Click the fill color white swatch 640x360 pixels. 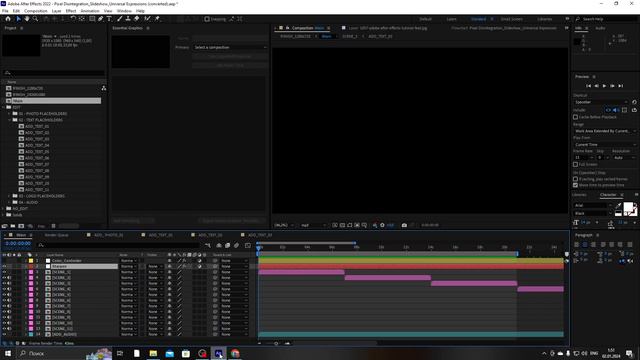click(x=629, y=207)
